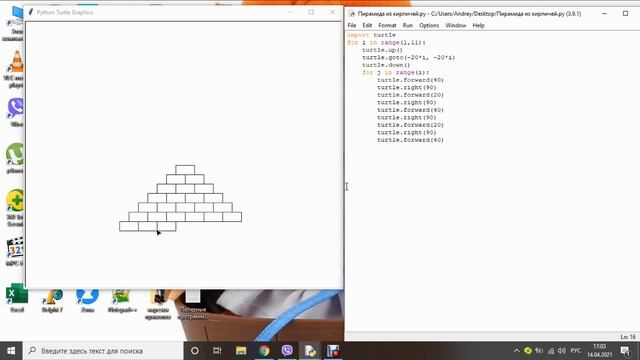Switch to Python IDLE on the taskbar
The width and height of the screenshot is (640, 360).
[310, 351]
